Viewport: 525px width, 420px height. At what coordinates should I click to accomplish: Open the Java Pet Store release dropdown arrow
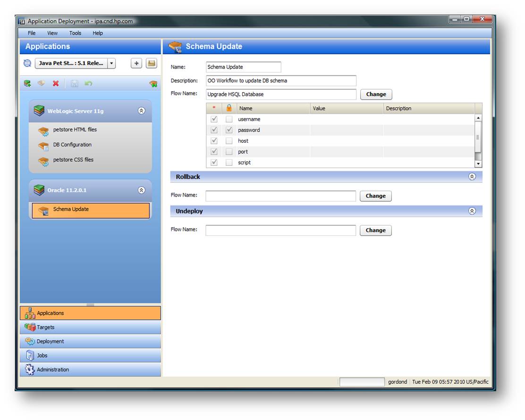click(x=111, y=63)
